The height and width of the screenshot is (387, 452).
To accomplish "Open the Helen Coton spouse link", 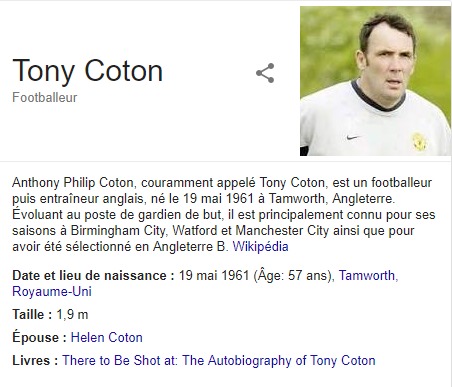I will click(107, 338).
